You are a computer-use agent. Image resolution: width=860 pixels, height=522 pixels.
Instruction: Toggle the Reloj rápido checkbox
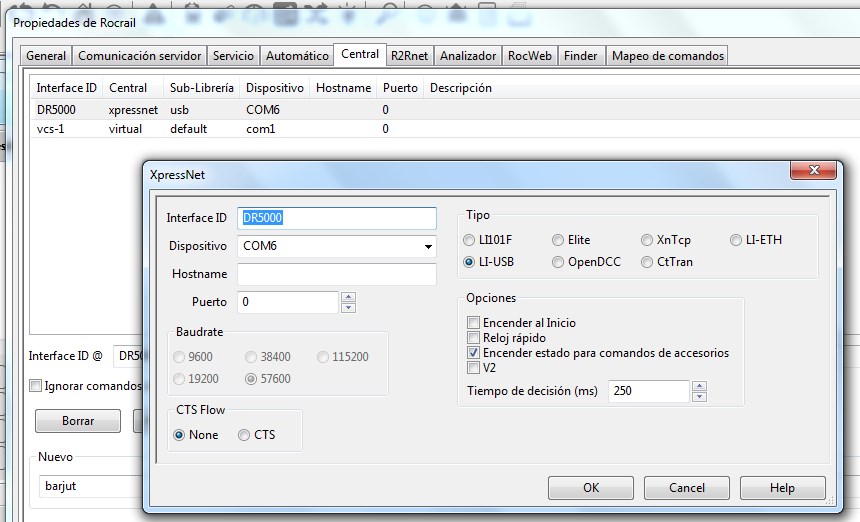click(x=473, y=337)
